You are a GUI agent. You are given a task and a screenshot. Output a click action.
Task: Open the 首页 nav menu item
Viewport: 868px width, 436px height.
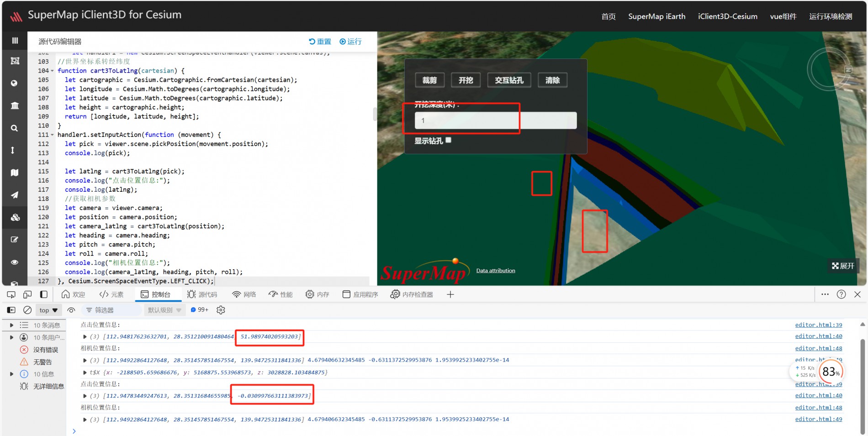tap(609, 16)
